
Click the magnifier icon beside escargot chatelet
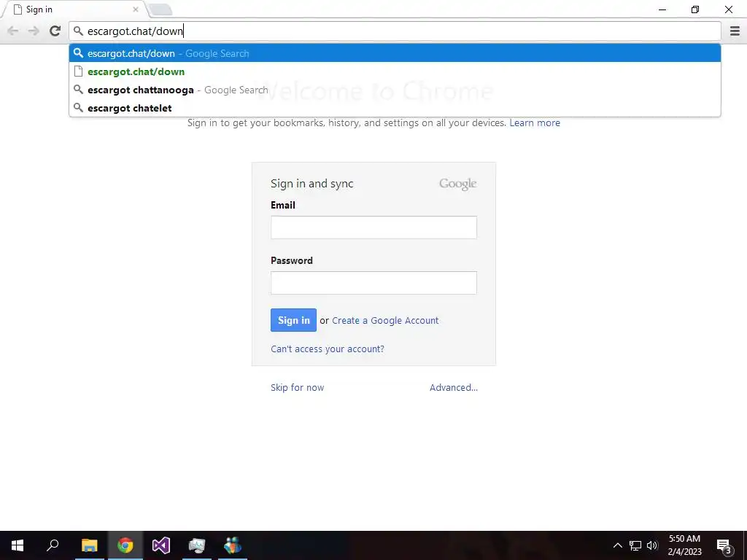(78, 108)
